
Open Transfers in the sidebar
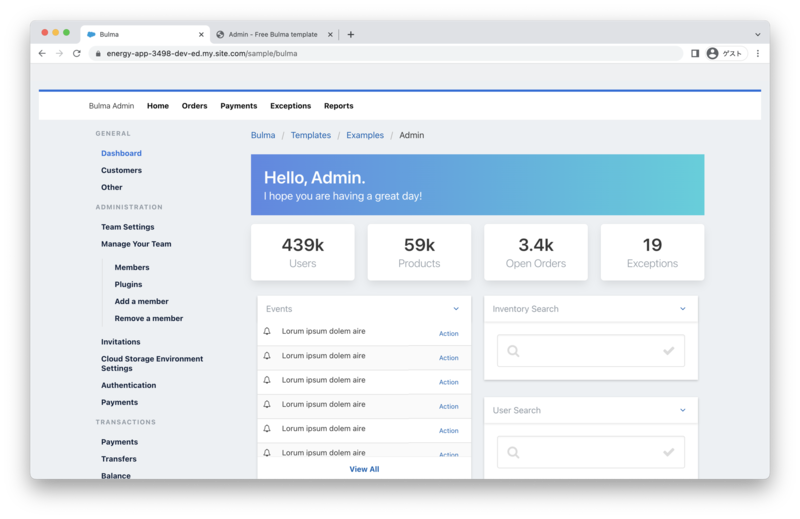pyautogui.click(x=119, y=459)
